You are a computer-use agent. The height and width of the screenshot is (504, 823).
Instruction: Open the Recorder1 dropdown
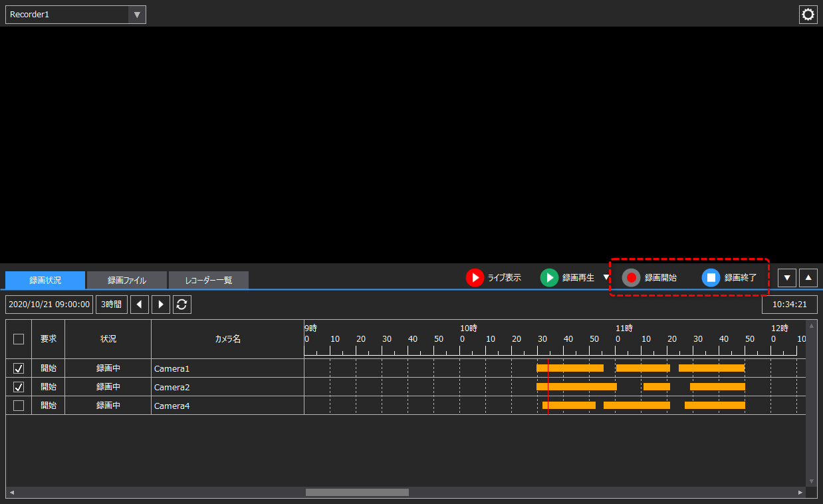click(x=137, y=14)
